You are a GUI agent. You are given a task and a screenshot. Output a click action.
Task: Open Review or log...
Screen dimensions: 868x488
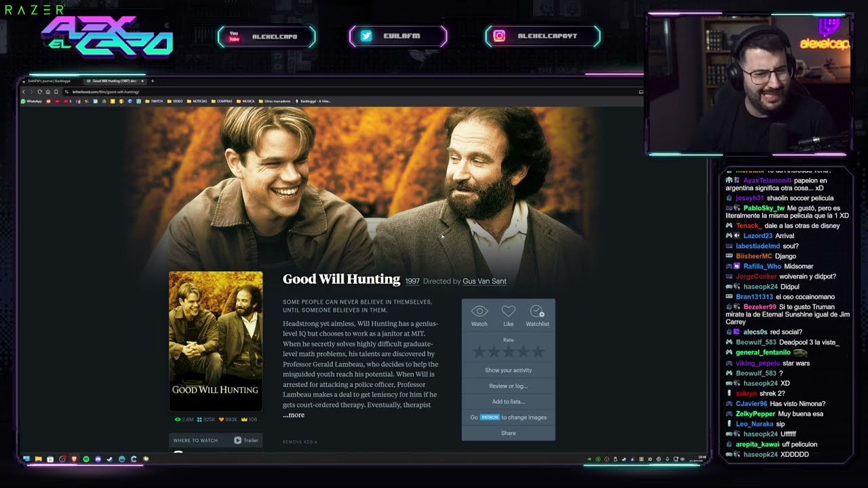click(x=509, y=386)
